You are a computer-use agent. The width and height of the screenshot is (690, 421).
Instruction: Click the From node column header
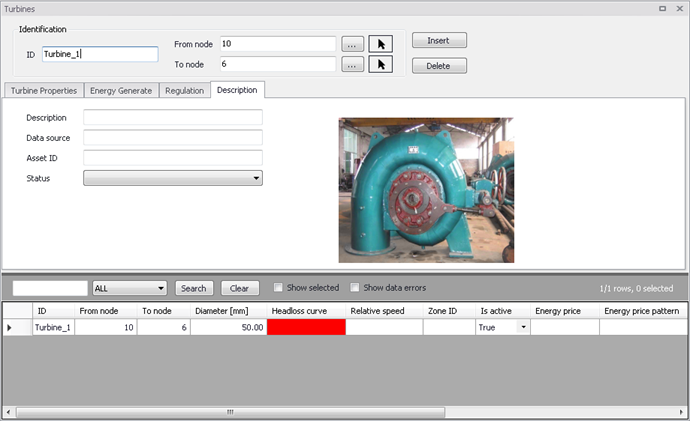click(x=106, y=311)
